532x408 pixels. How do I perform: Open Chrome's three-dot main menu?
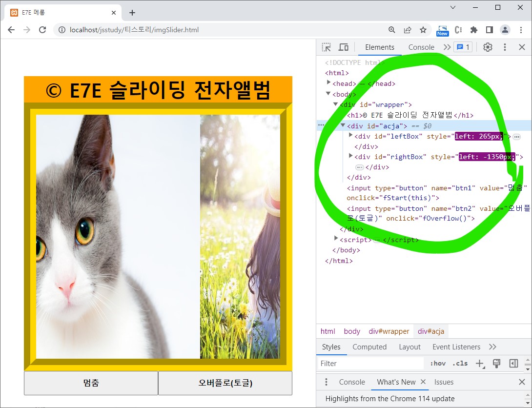pyautogui.click(x=521, y=30)
